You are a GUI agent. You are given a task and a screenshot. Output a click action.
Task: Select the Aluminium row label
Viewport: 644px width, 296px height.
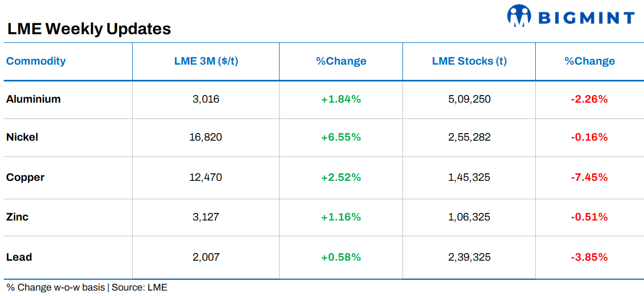point(33,99)
